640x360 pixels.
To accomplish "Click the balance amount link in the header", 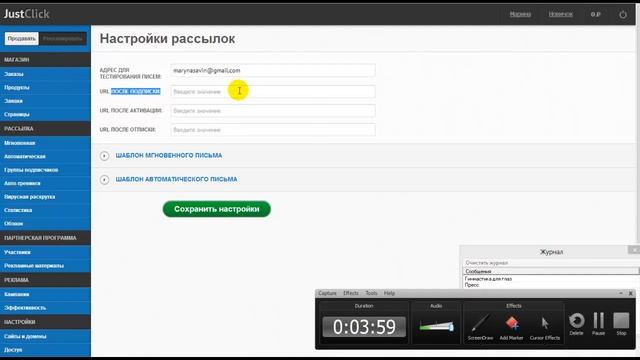I will (595, 14).
